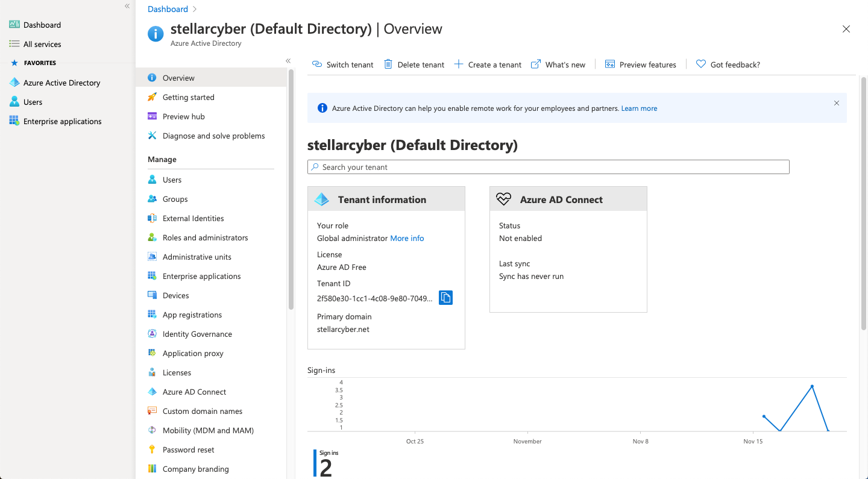868x479 pixels.
Task: Open App registrations menu item
Action: 192,315
